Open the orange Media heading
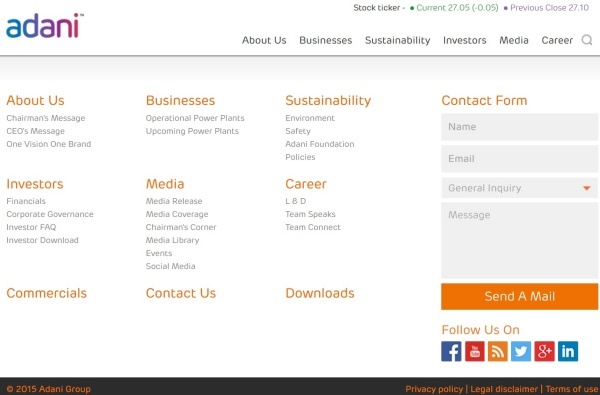The width and height of the screenshot is (600, 395). click(165, 184)
